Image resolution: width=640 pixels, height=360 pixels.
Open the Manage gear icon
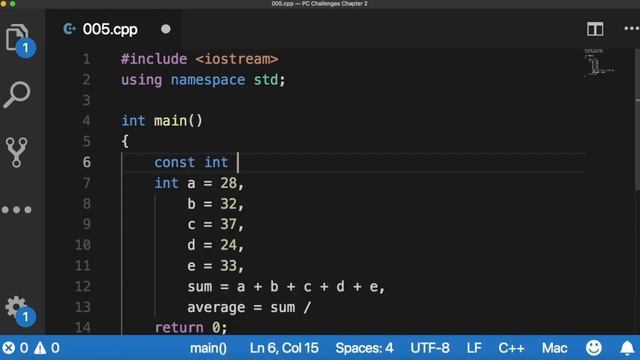pyautogui.click(x=16, y=307)
